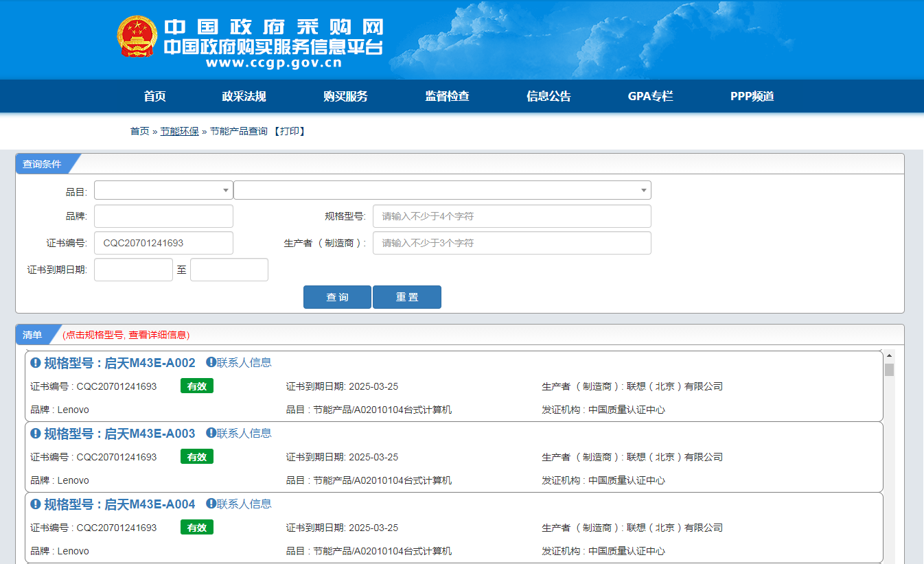The image size is (924, 564).
Task: Click the list scrollbar up arrow
Action: click(x=889, y=355)
